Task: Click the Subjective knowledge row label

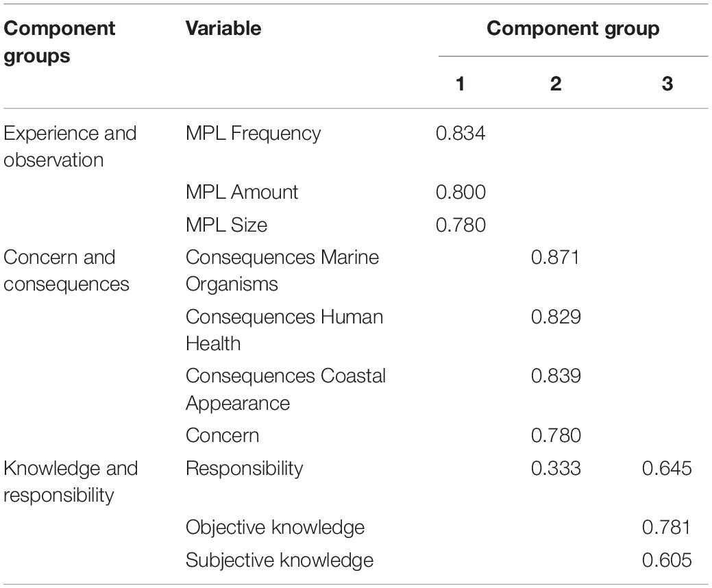Action: pyautogui.click(x=280, y=561)
